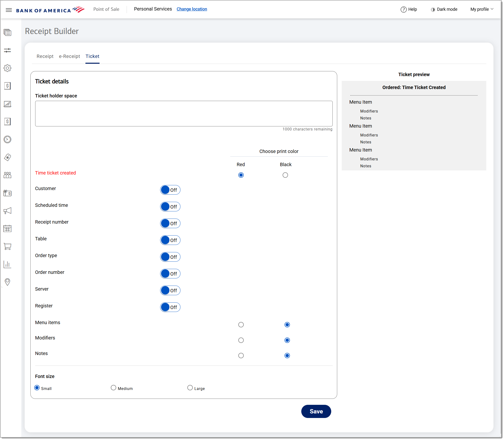The height and width of the screenshot is (440, 504).
Task: Switch to the Receipt tab
Action: pyautogui.click(x=45, y=56)
